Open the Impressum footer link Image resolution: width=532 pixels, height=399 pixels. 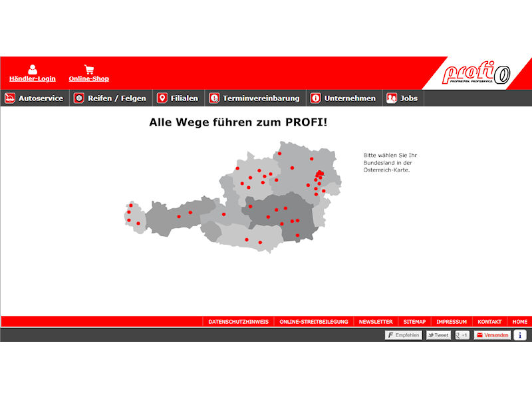point(452,322)
